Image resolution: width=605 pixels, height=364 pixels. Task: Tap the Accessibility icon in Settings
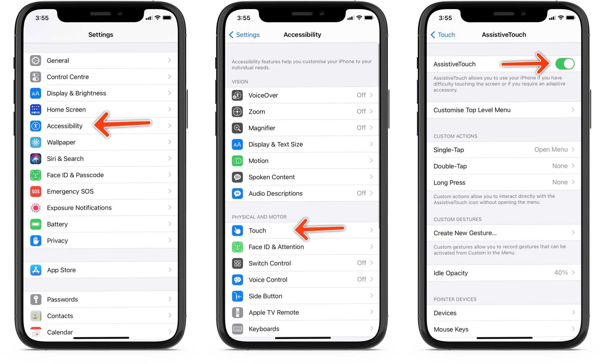point(35,126)
